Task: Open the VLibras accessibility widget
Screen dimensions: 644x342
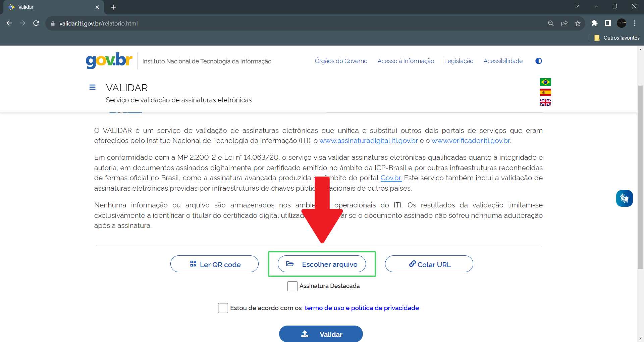Action: [624, 198]
